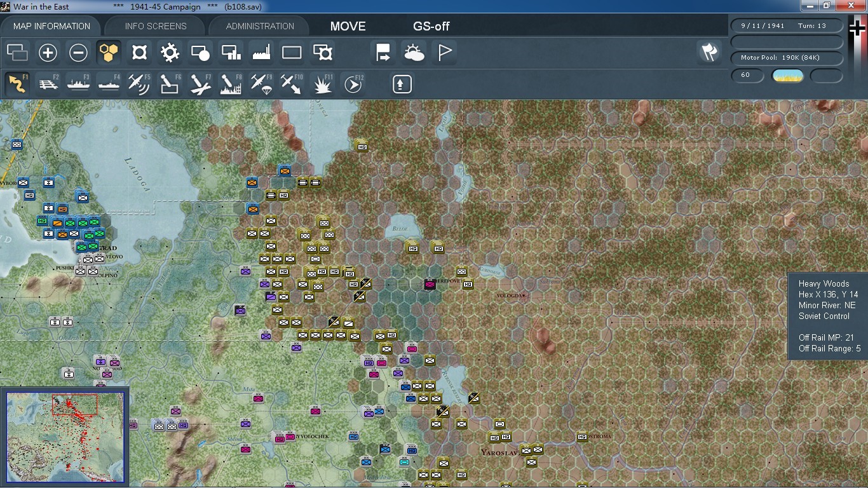Select the F4 ship mode
The width and height of the screenshot is (868, 488).
(109, 84)
